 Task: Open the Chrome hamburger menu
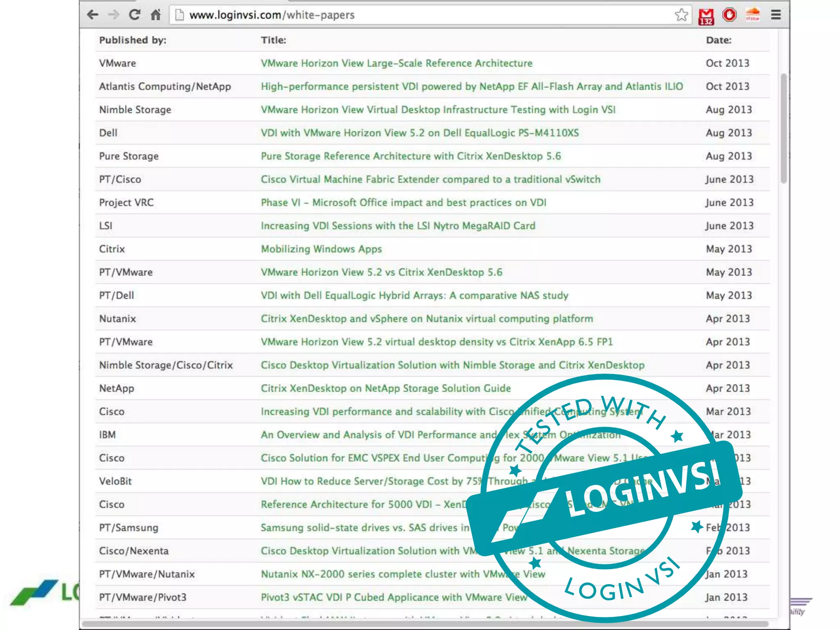coord(776,15)
